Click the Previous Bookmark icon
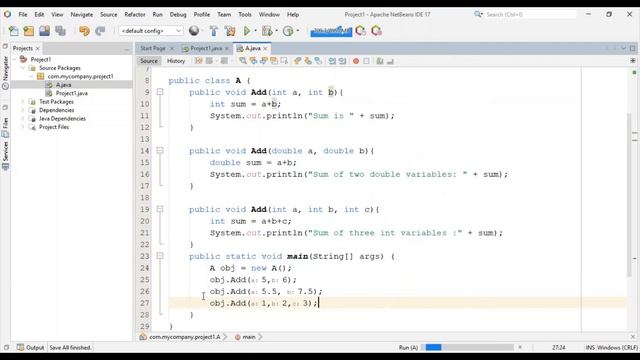Image resolution: width=640 pixels, height=360 pixels. coord(297,61)
